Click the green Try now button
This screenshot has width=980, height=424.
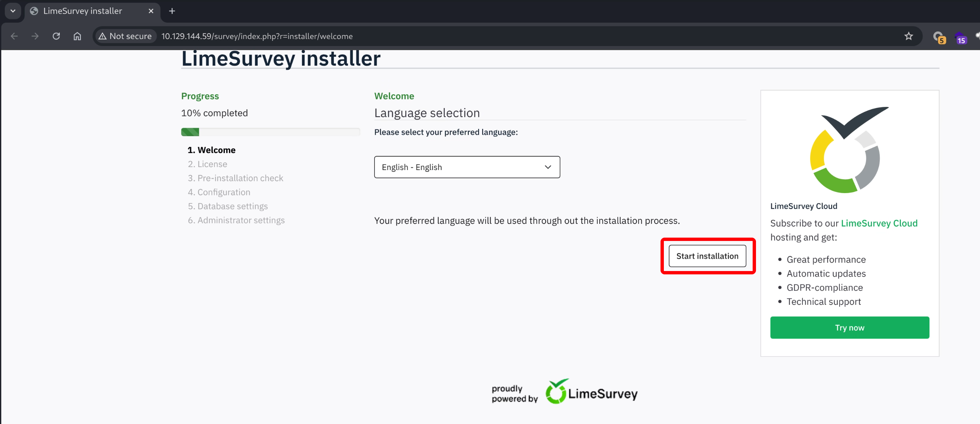coord(849,327)
